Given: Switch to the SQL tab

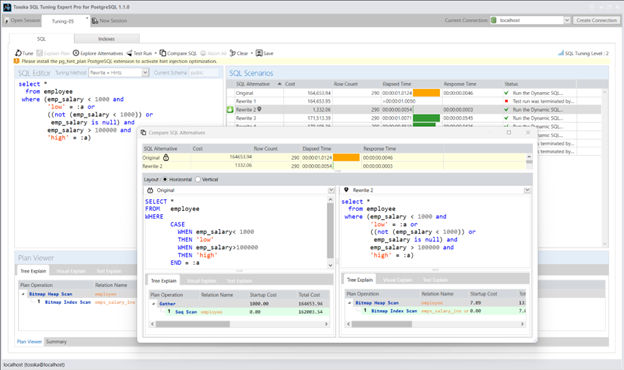Looking at the screenshot, I should [x=41, y=39].
